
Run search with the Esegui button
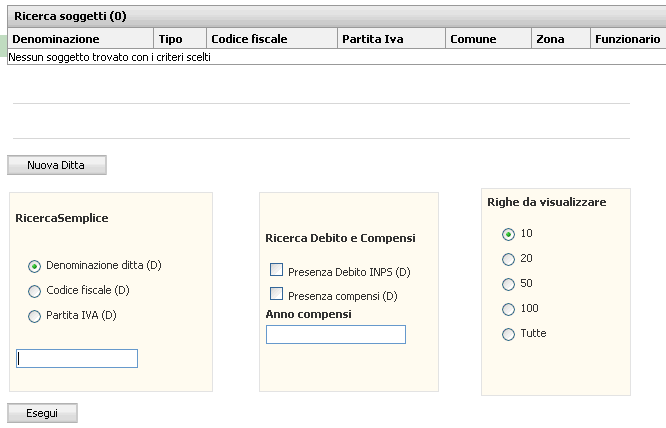[x=42, y=413]
